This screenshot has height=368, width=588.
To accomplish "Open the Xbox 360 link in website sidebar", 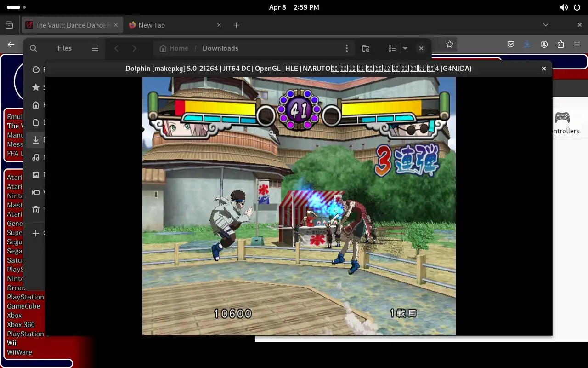I will 21,325.
